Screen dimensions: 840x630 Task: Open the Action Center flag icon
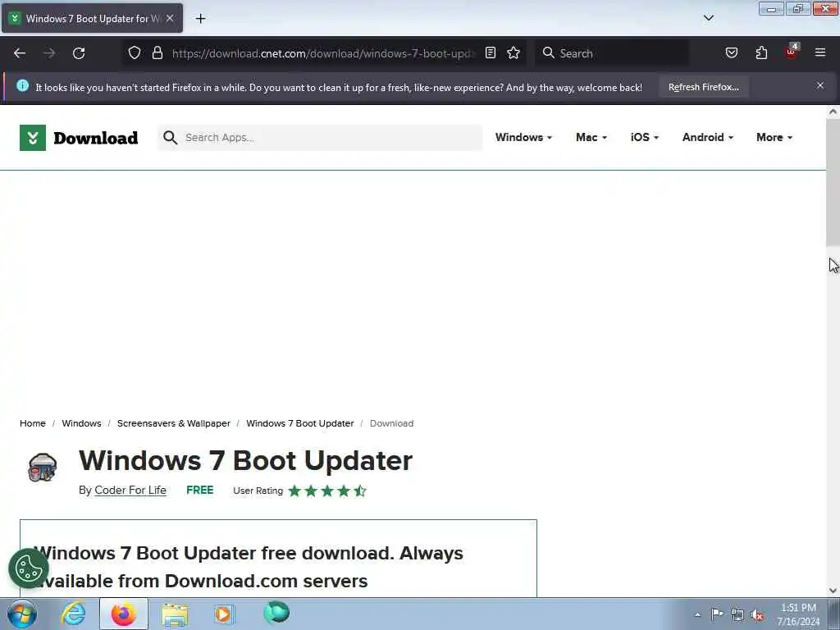click(717, 614)
